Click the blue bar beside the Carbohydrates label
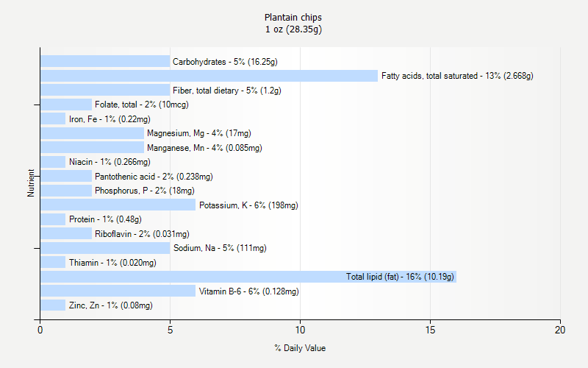 click(x=105, y=61)
